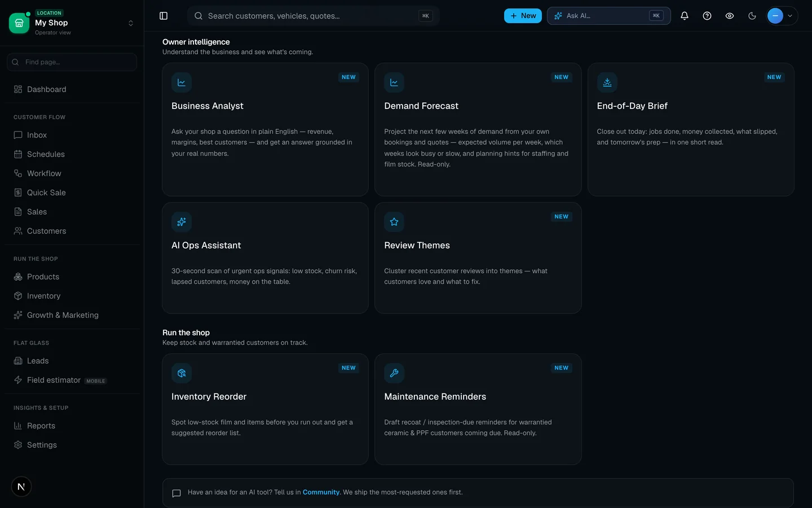The height and width of the screenshot is (508, 812).
Task: Click the MOBILE badge next to Field estimator
Action: coord(96,381)
